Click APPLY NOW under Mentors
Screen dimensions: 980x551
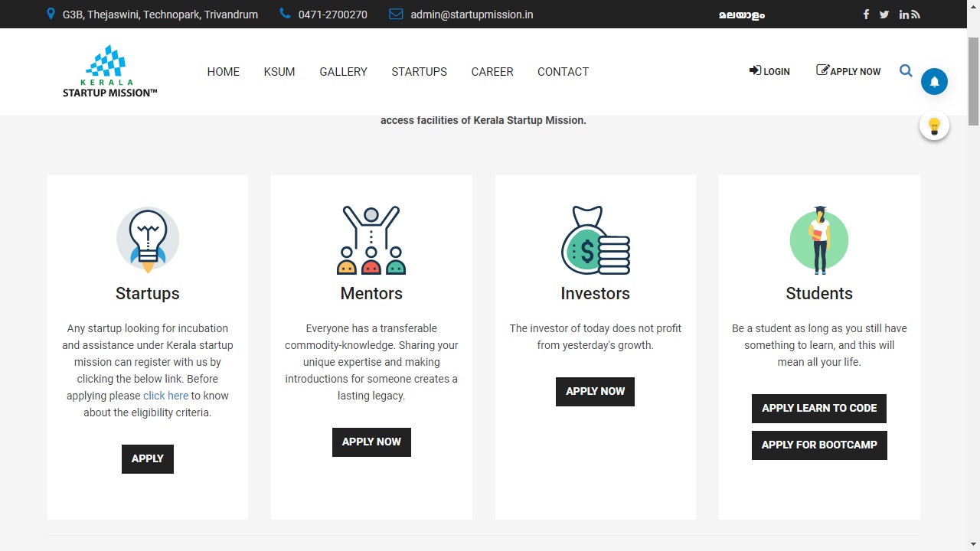[371, 442]
